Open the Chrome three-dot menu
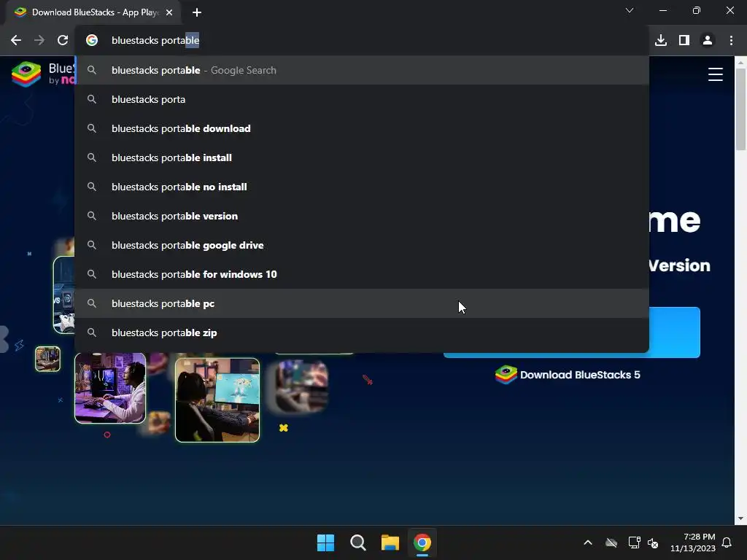The width and height of the screenshot is (747, 560). [731, 41]
